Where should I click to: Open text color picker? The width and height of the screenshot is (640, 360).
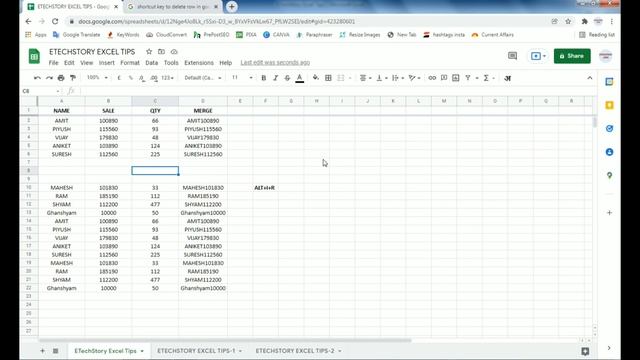[300, 78]
